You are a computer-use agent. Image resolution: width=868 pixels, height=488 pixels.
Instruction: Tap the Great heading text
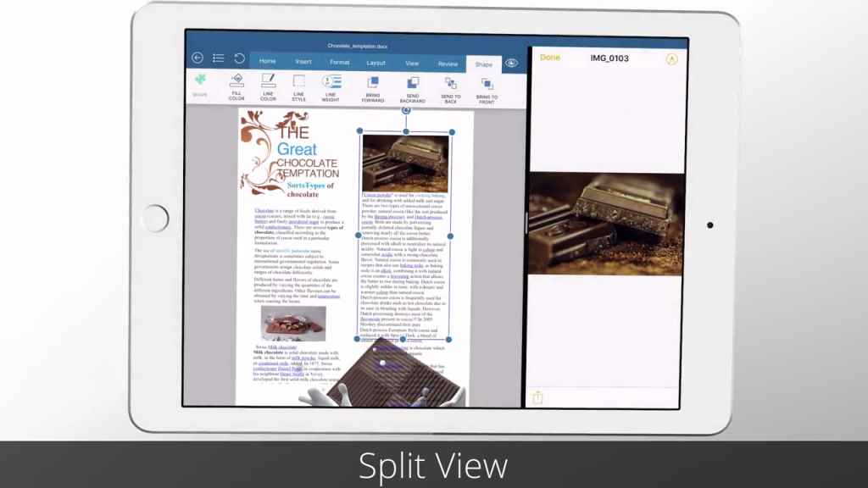coord(297,149)
